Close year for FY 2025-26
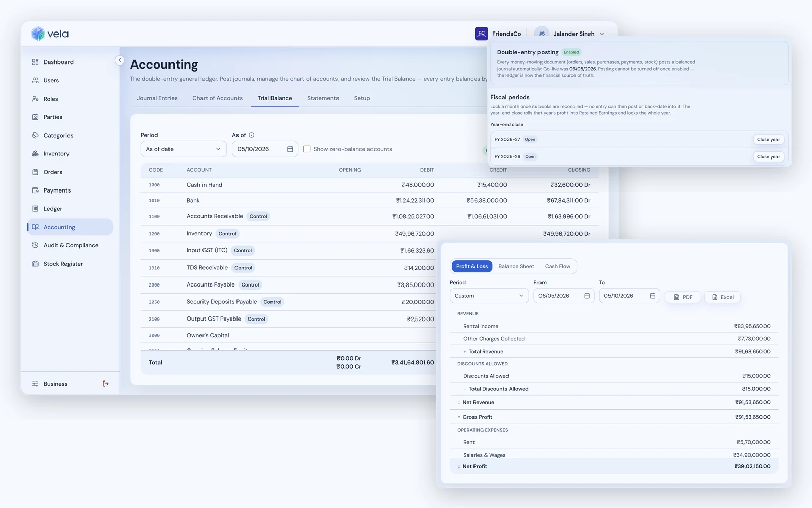The image size is (812, 508). (x=768, y=156)
